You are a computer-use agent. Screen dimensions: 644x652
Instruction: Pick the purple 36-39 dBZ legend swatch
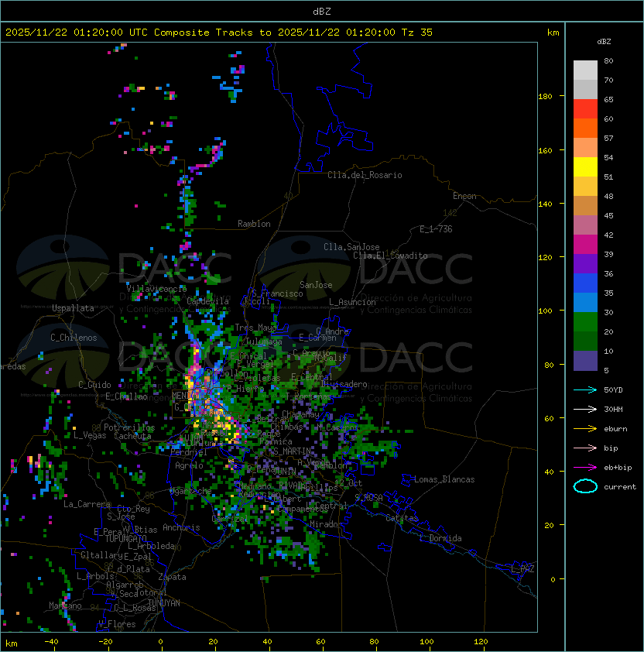pyautogui.click(x=585, y=264)
